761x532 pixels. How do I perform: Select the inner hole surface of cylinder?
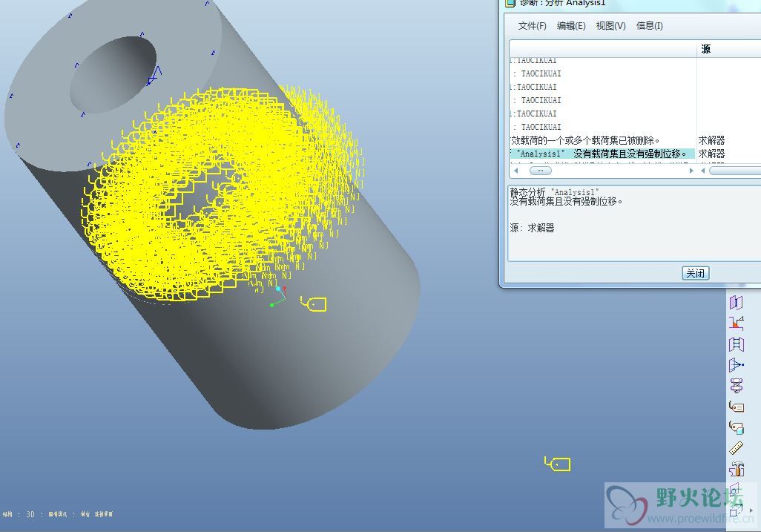pos(113,75)
